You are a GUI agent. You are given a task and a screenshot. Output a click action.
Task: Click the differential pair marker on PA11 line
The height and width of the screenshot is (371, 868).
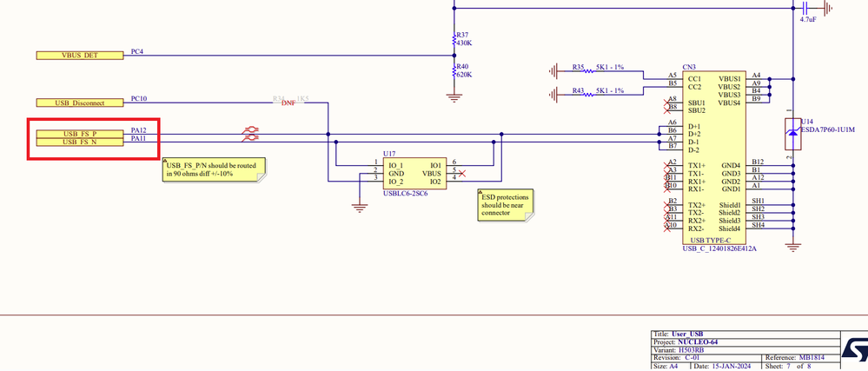coord(251,137)
